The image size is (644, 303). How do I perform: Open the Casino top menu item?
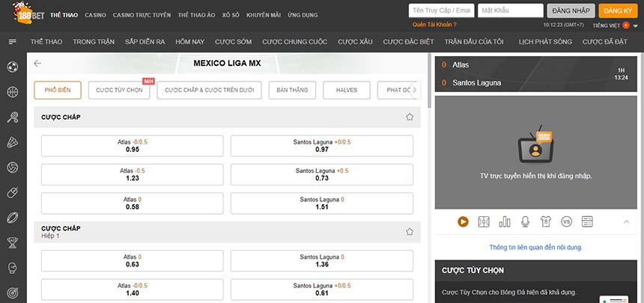pos(95,15)
